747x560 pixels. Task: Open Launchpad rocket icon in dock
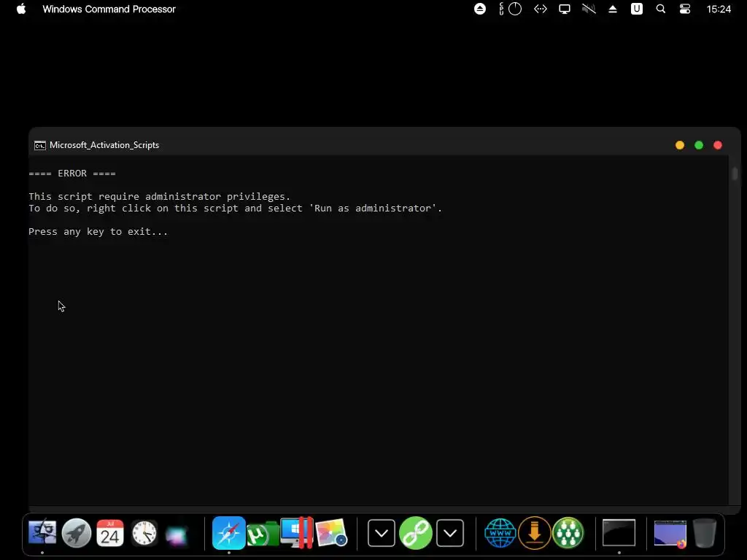pos(76,532)
